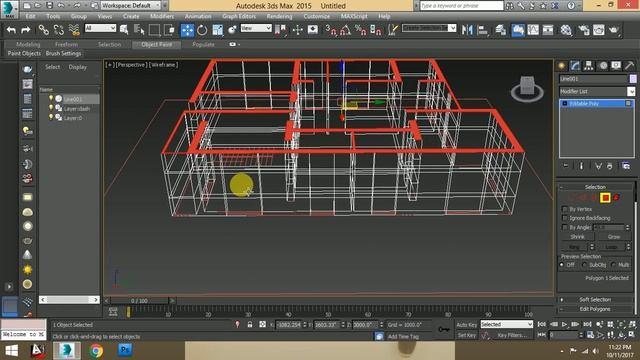Viewport: 640px width, 360px height.
Task: Select Multi preview selection radio
Action: tap(614, 265)
